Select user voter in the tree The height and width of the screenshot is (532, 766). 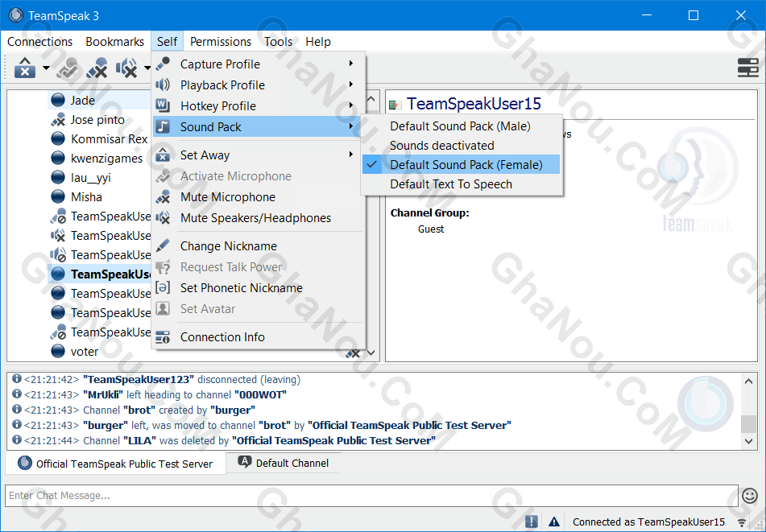coord(84,352)
